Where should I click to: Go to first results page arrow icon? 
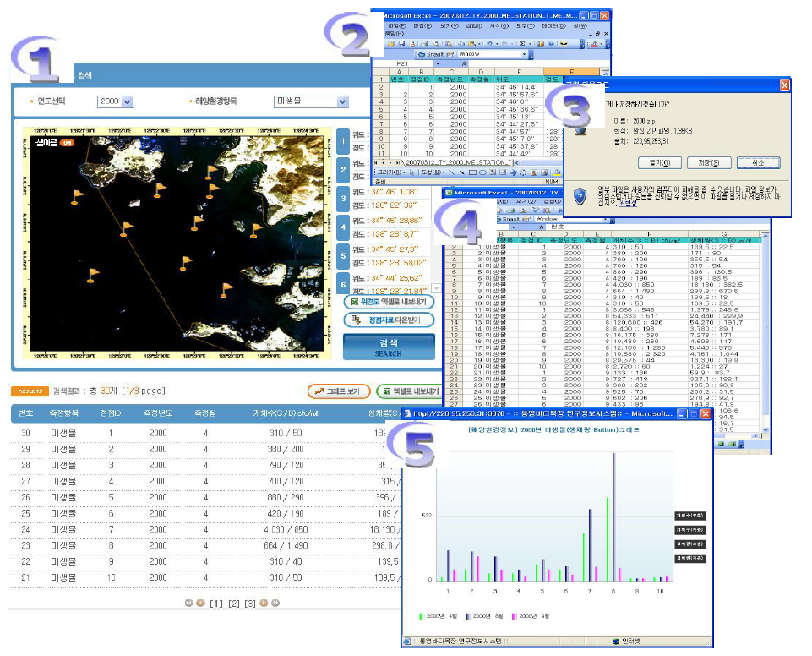189,603
